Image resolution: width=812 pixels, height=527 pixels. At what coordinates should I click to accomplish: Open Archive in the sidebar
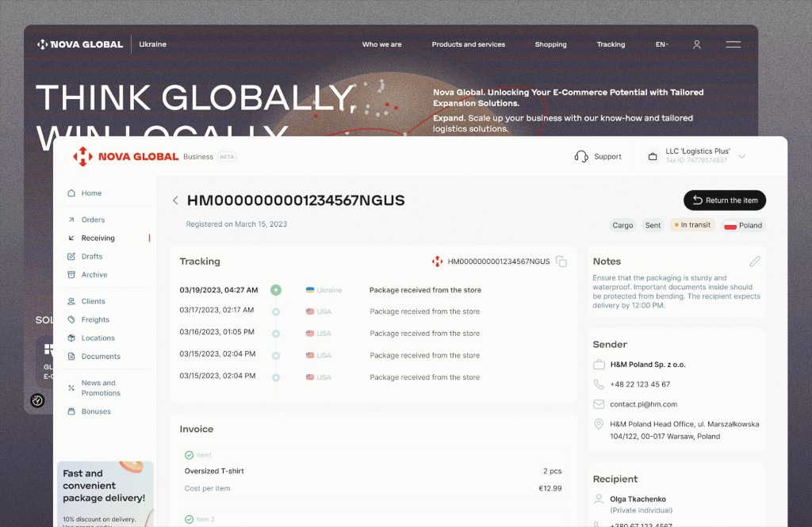94,275
